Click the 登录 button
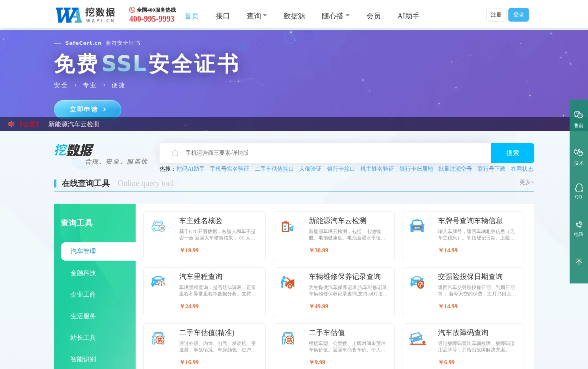Screen dimensions: 588x369 click(518, 15)
